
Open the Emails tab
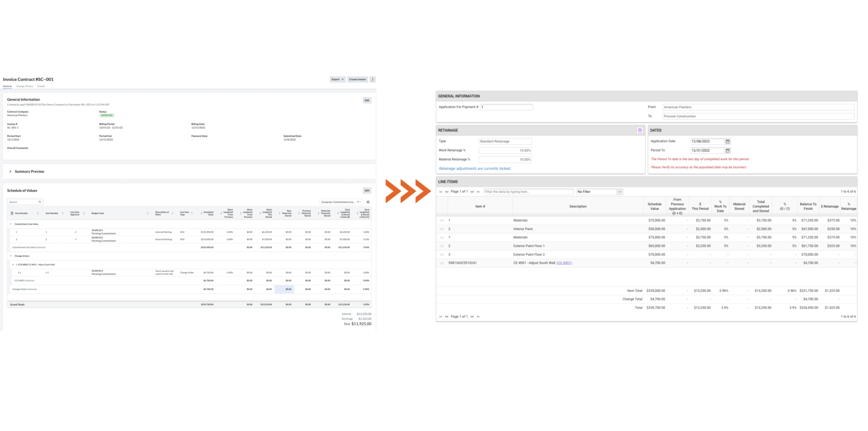pos(41,86)
